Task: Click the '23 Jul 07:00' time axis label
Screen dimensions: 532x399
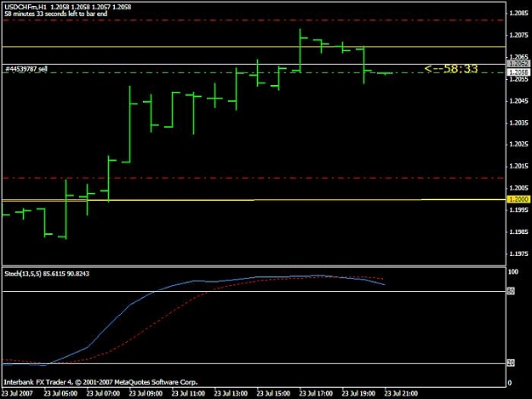Action: coord(103,394)
